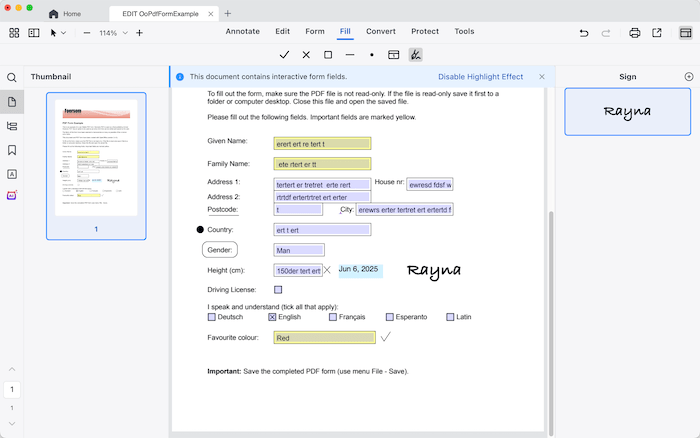This screenshot has width=700, height=438.
Task: Add a new signature with plus icon
Action: click(x=688, y=76)
